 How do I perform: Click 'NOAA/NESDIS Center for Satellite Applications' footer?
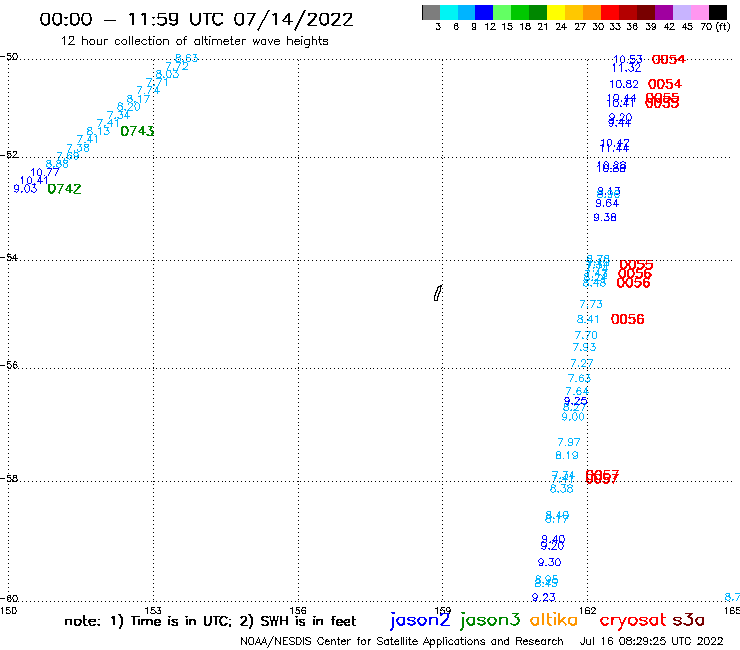tap(402, 641)
